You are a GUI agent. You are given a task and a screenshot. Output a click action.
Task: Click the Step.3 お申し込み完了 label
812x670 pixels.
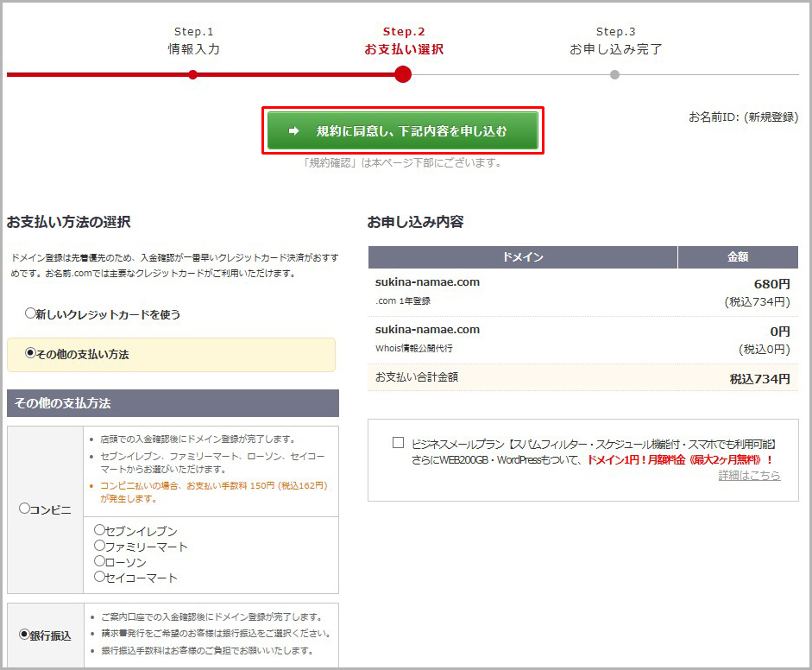tap(615, 49)
